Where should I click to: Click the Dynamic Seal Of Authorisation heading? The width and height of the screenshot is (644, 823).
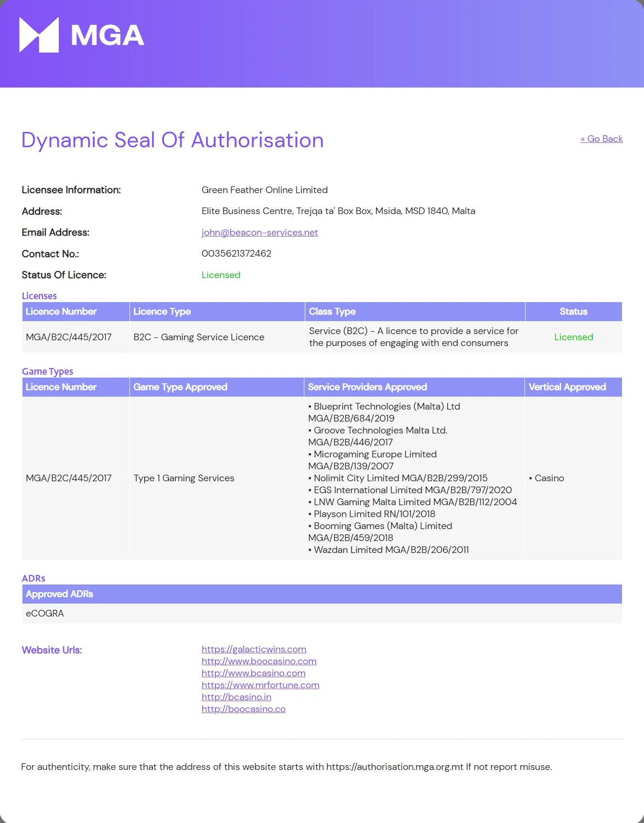pyautogui.click(x=172, y=140)
